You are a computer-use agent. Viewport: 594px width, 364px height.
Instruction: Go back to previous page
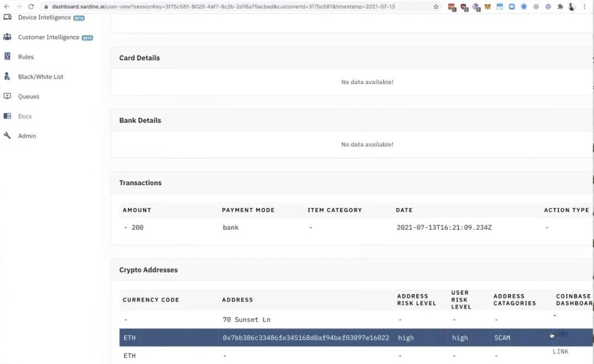pos(7,7)
